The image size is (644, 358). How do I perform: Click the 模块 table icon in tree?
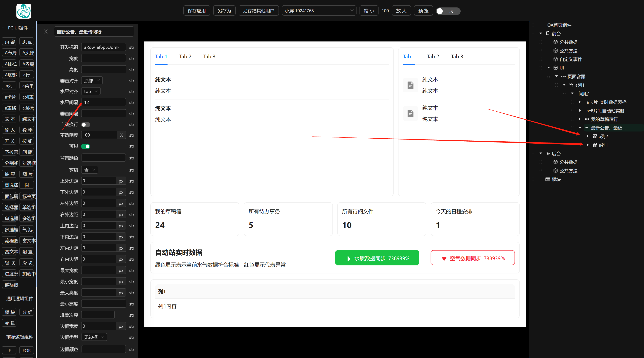coord(548,179)
